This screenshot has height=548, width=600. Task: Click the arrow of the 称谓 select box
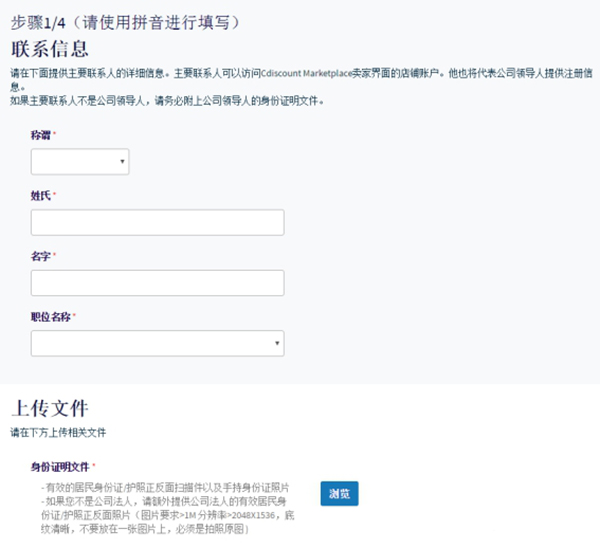(x=123, y=161)
